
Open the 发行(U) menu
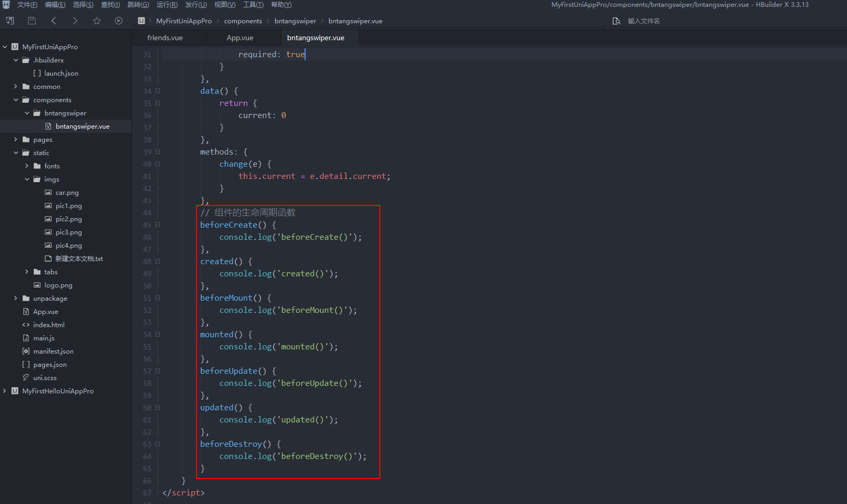(x=196, y=5)
